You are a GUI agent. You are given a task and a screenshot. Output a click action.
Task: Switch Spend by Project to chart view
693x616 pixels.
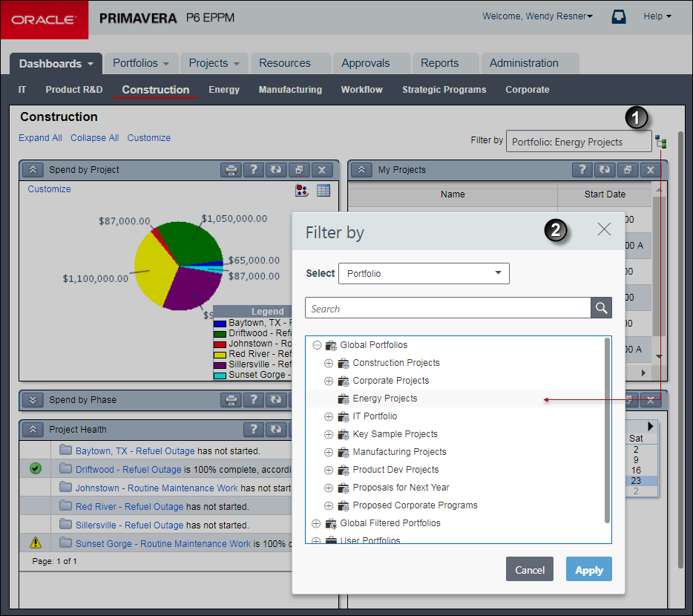302,191
